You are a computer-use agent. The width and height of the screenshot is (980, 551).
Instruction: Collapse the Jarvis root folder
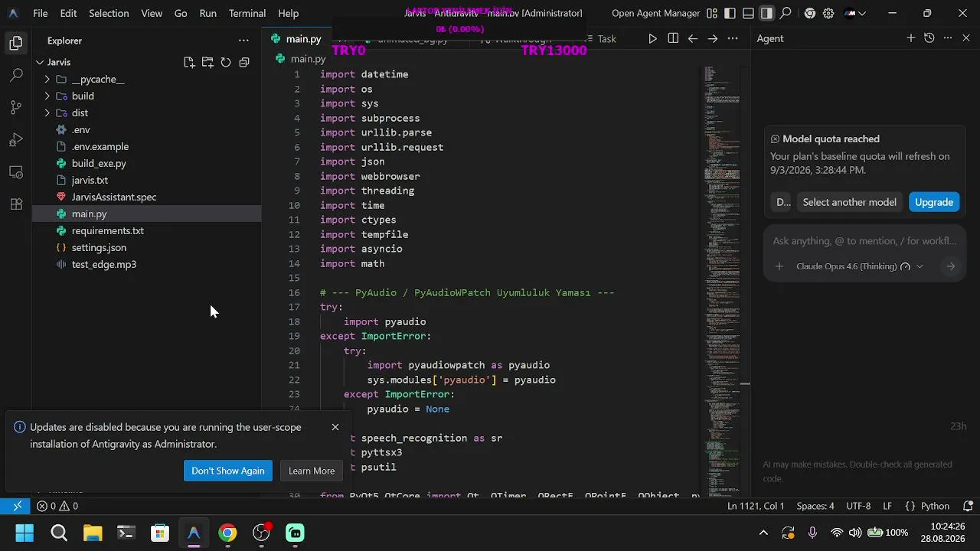click(x=39, y=63)
